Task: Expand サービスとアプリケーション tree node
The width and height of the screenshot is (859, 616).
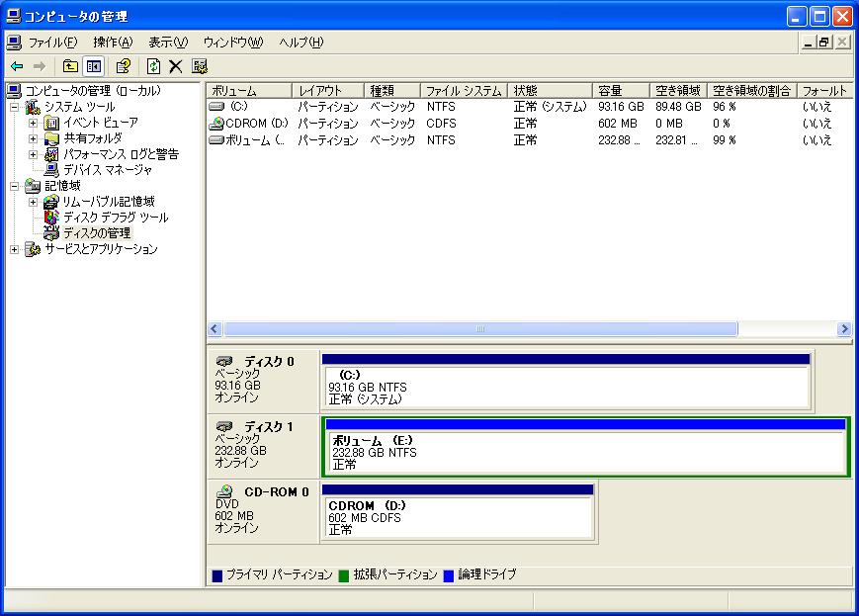Action: 15,249
